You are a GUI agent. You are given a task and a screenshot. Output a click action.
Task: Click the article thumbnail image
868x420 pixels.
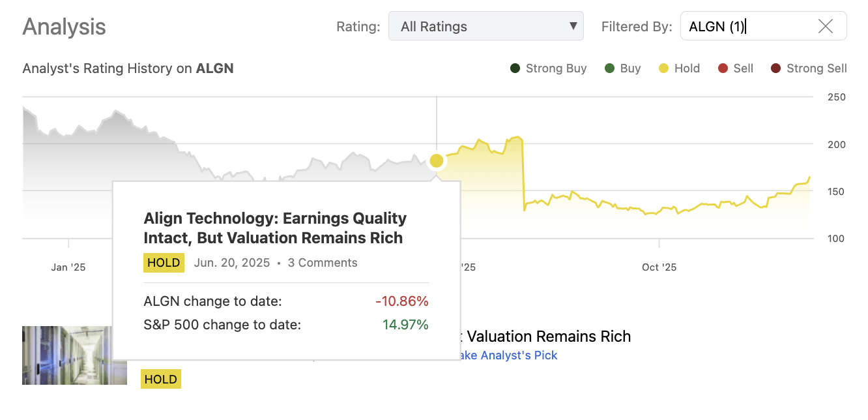[74, 355]
